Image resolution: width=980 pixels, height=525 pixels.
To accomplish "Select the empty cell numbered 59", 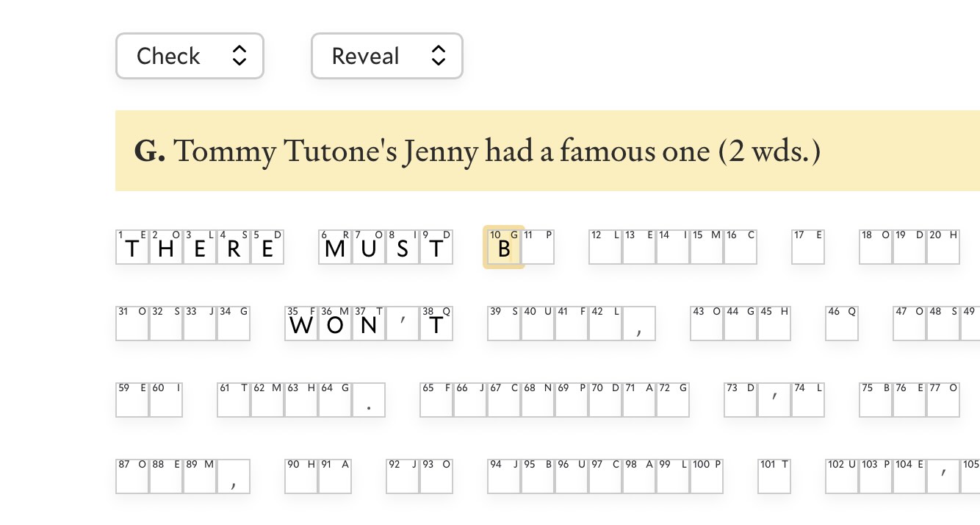I will coord(131,399).
